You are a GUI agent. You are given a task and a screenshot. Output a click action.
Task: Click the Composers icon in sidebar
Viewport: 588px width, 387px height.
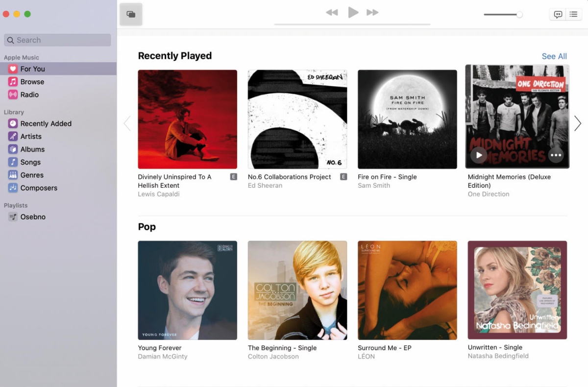13,188
